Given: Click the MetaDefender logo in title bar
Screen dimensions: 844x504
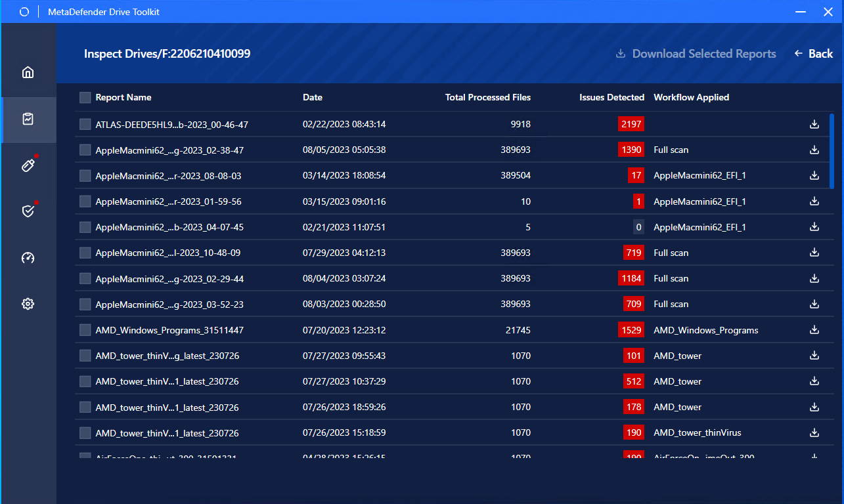Looking at the screenshot, I should tap(24, 12).
